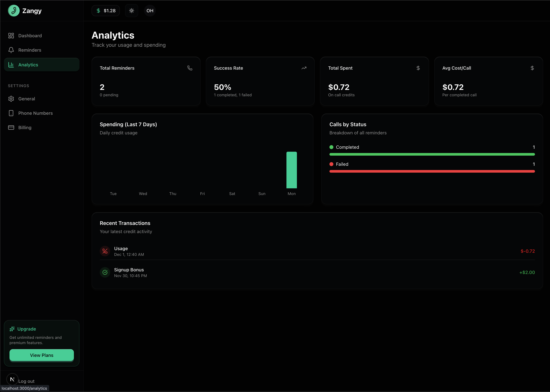Click the Analytics bar chart icon
Image resolution: width=550 pixels, height=392 pixels.
pos(11,65)
